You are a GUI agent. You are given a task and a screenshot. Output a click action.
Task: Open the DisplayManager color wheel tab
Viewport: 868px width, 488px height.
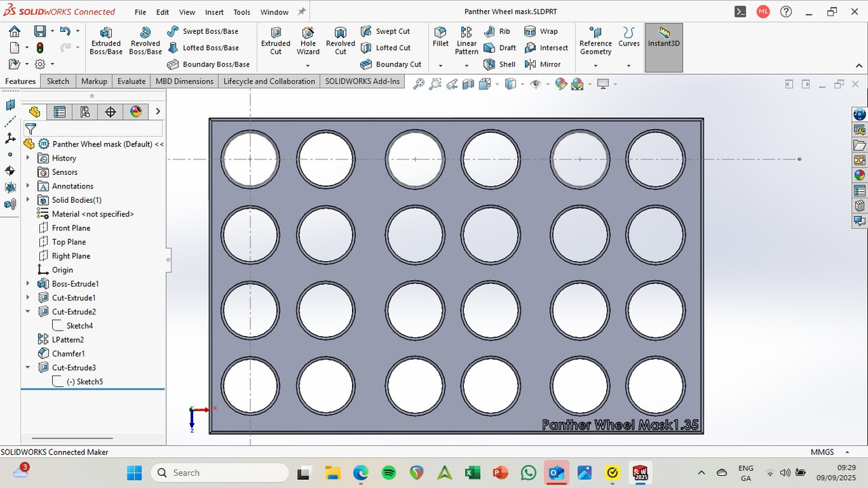point(136,112)
